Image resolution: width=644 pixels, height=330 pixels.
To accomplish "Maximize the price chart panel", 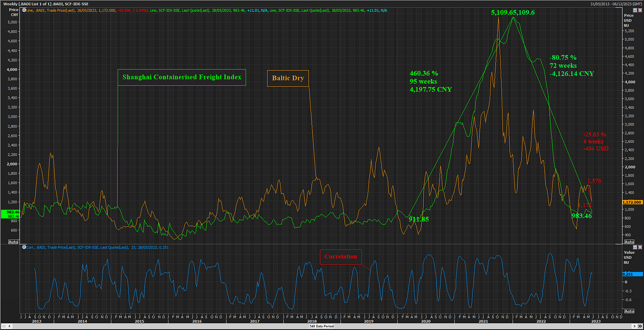I will click(636, 9).
